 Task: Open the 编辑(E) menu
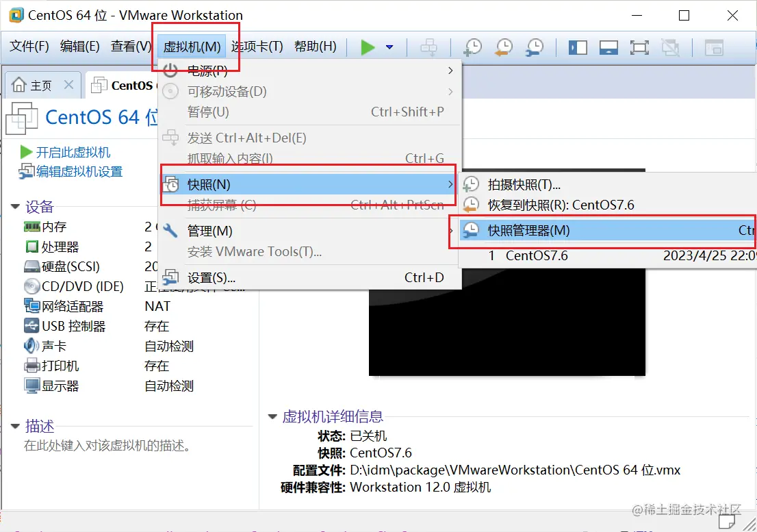(79, 47)
